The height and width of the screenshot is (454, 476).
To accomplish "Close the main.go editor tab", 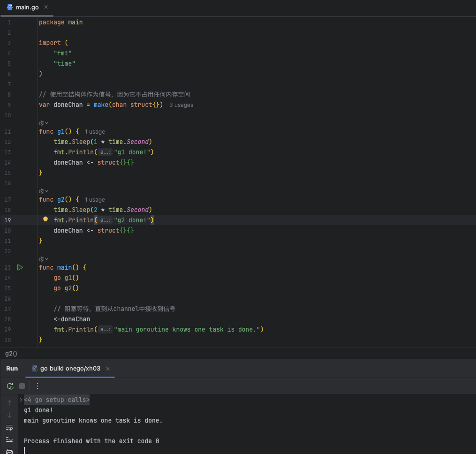I will [45, 8].
